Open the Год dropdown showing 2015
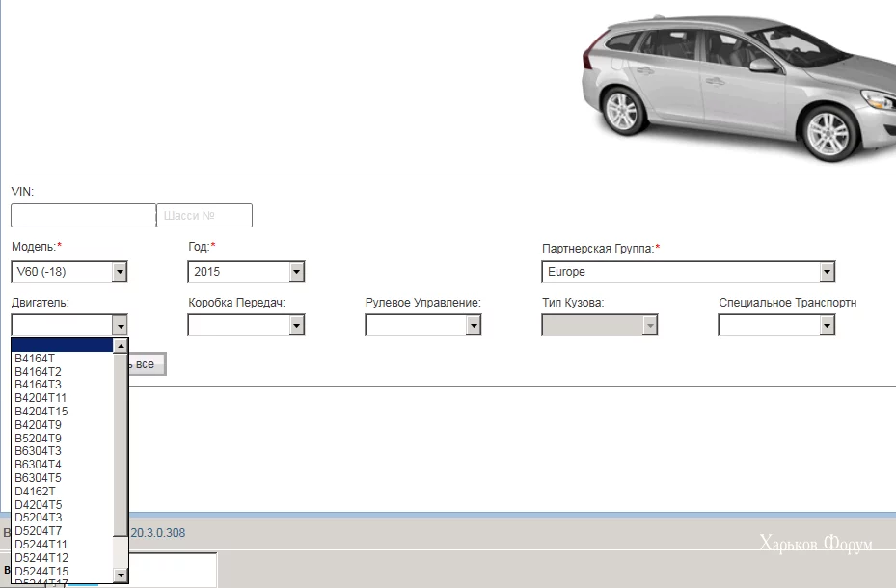Image resolution: width=896 pixels, height=588 pixels. click(246, 272)
